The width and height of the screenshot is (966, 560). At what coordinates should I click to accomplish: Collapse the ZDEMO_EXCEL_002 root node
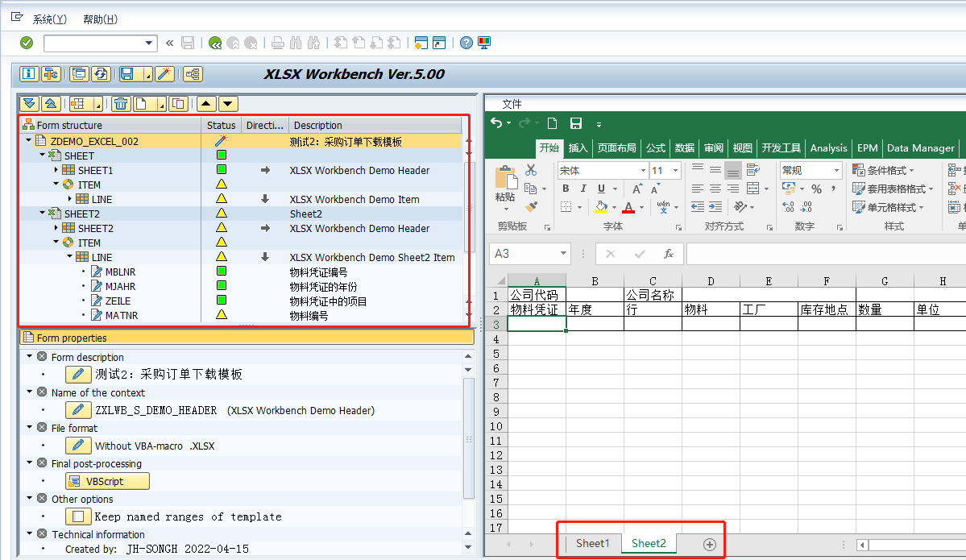click(x=29, y=140)
